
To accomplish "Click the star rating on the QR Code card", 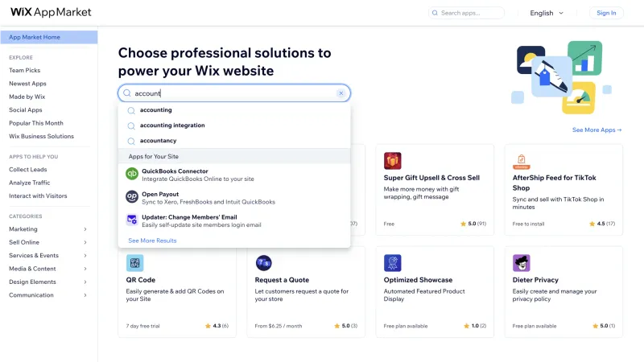I will [217, 326].
